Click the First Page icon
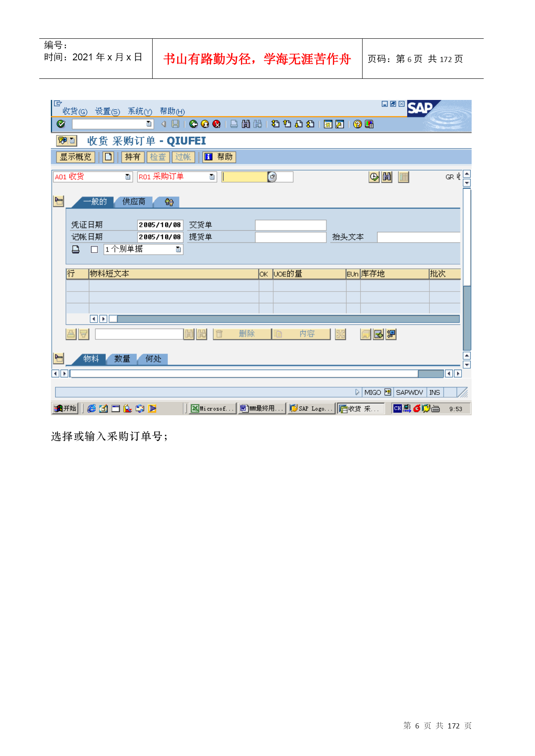The image size is (535, 756). (x=275, y=124)
